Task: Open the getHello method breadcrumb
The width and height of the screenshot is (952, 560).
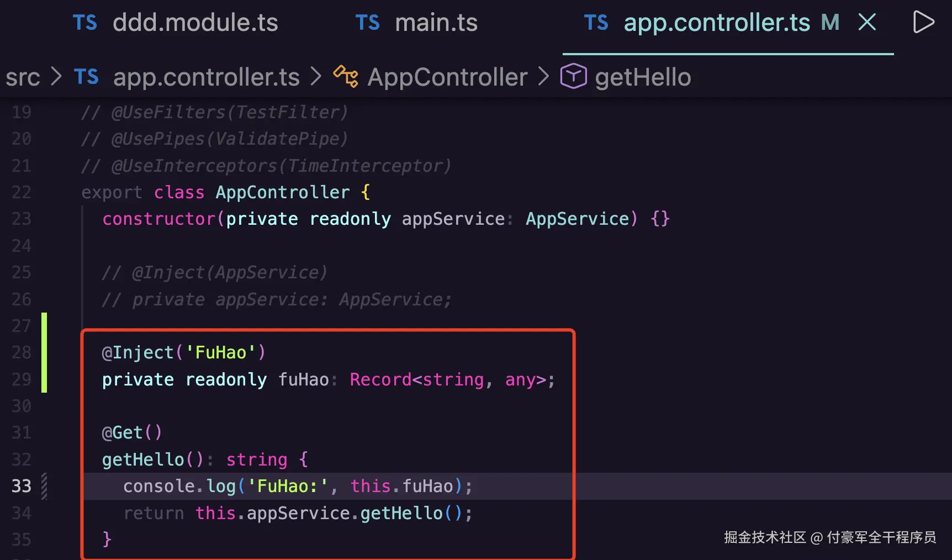Action: tap(643, 77)
